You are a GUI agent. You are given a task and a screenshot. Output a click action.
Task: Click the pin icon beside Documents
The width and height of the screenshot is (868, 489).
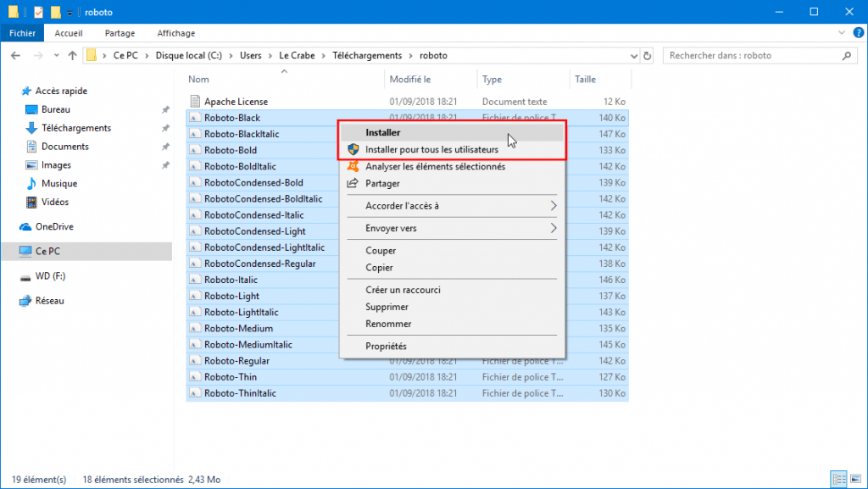click(165, 147)
